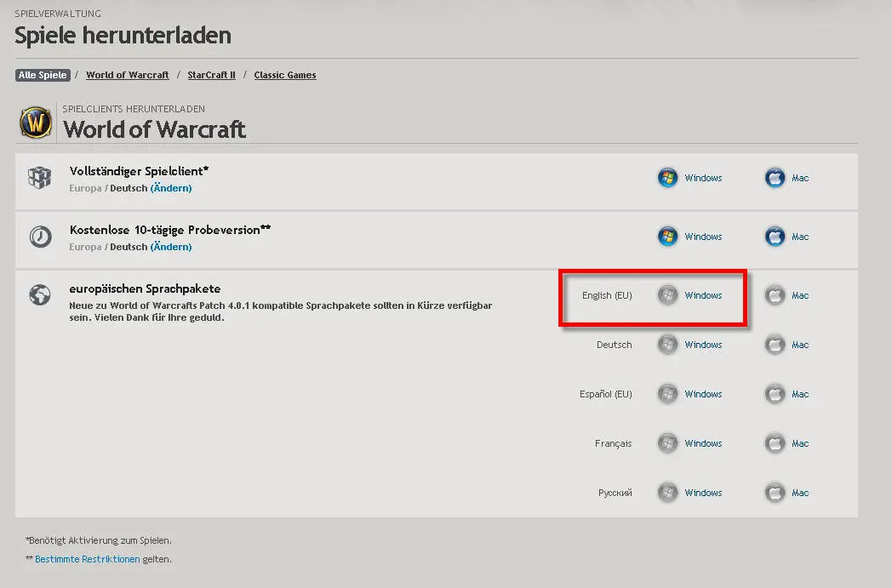892x588 pixels.
Task: Click the Patch 4.0.1 language pack notice
Action: coord(281,311)
